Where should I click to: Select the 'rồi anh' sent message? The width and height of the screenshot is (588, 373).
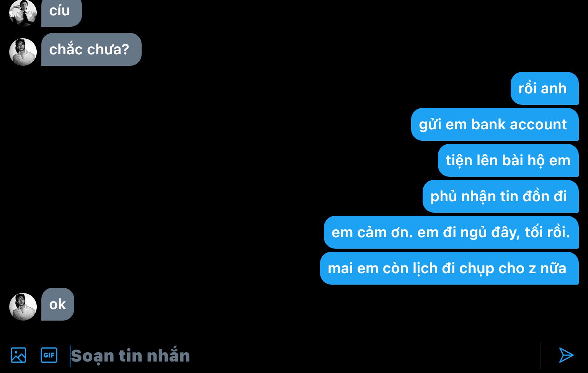545,88
